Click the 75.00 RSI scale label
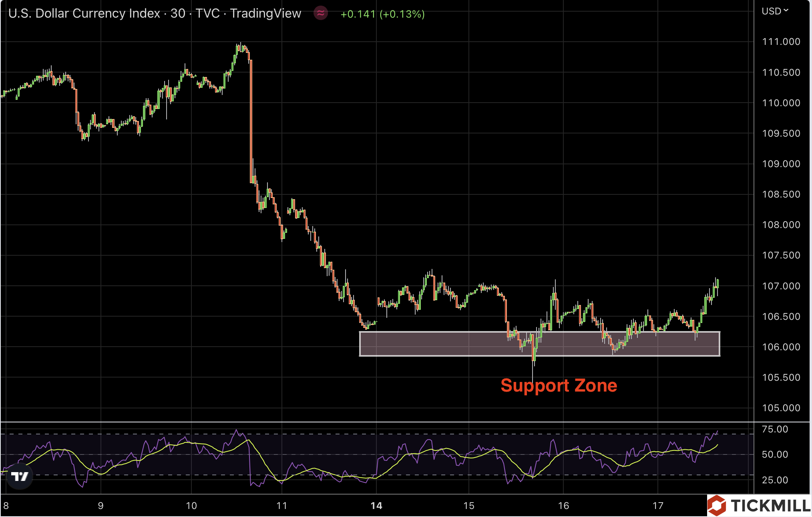Screen dimensions: 812x517 775,429
